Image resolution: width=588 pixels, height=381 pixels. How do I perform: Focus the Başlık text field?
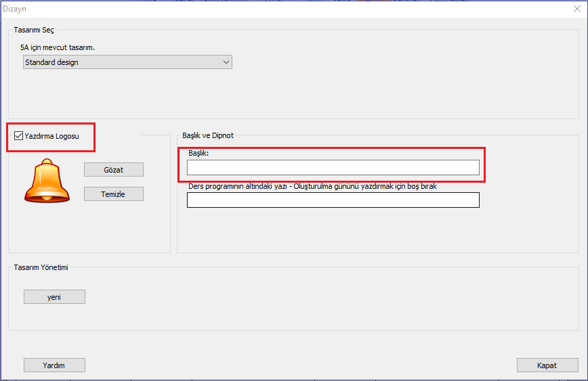tap(333, 167)
